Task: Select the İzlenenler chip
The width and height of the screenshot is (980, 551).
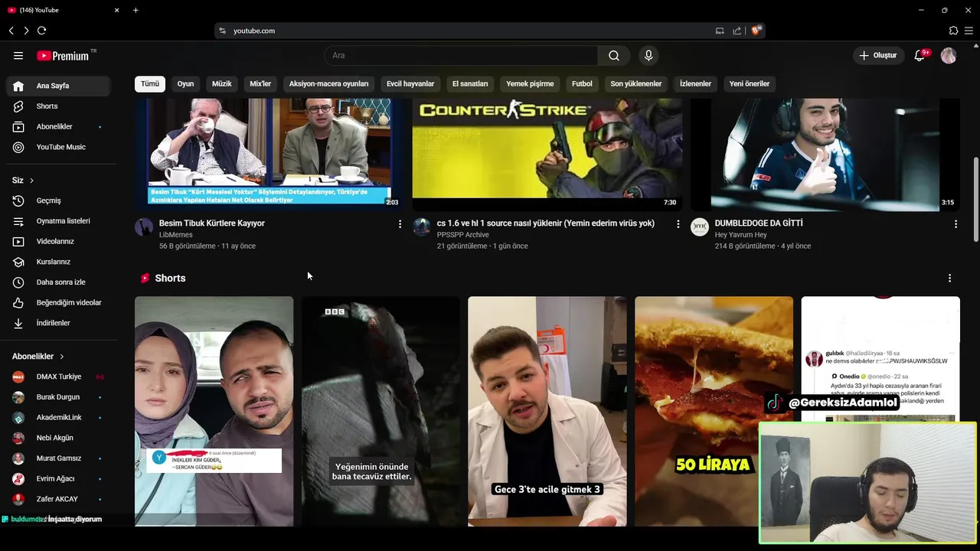Action: (x=695, y=83)
